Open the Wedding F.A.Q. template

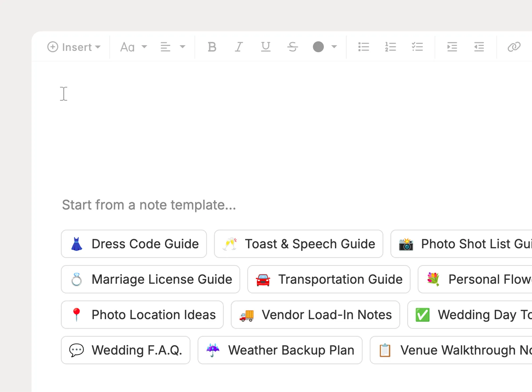[x=126, y=350]
